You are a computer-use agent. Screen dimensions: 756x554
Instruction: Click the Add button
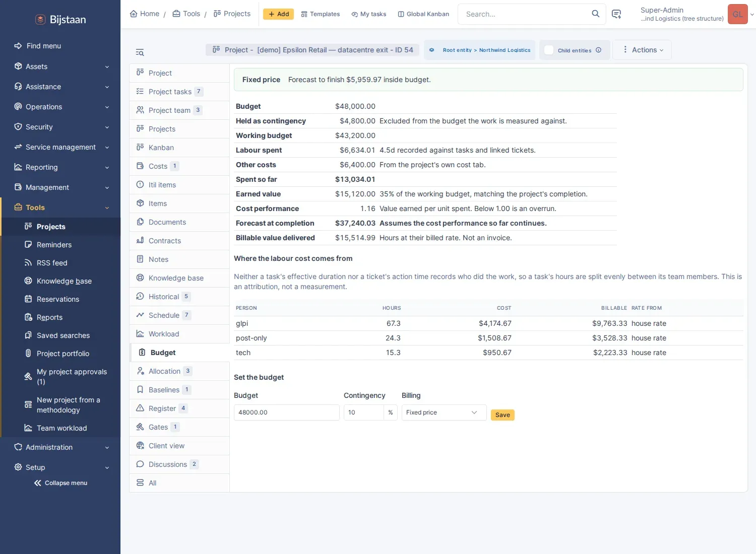coord(278,14)
